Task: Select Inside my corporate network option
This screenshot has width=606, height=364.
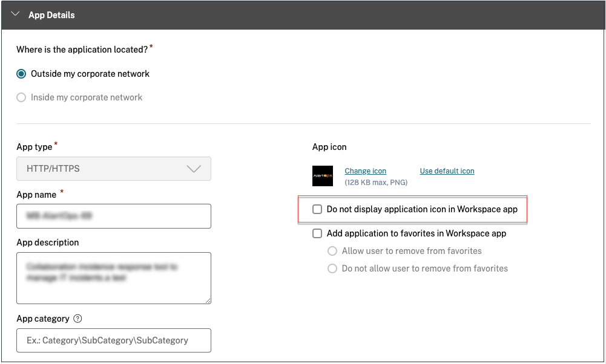Action: 22,97
